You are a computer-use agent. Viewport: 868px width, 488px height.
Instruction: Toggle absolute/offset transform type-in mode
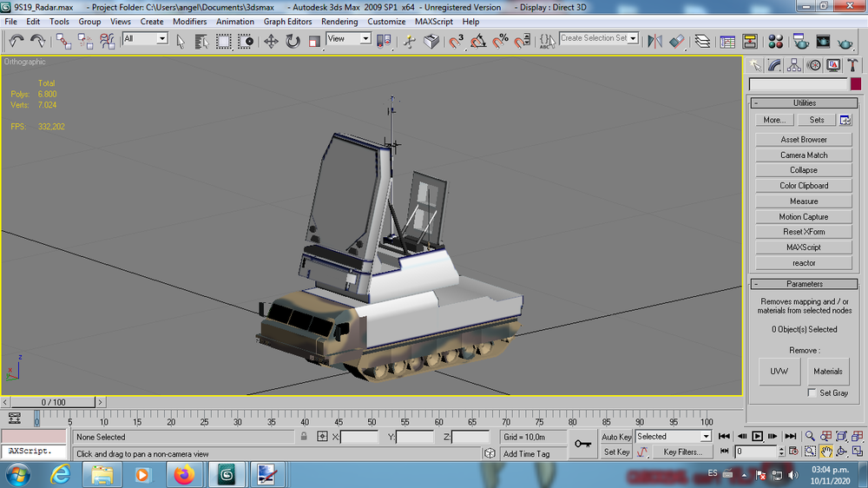(x=322, y=437)
